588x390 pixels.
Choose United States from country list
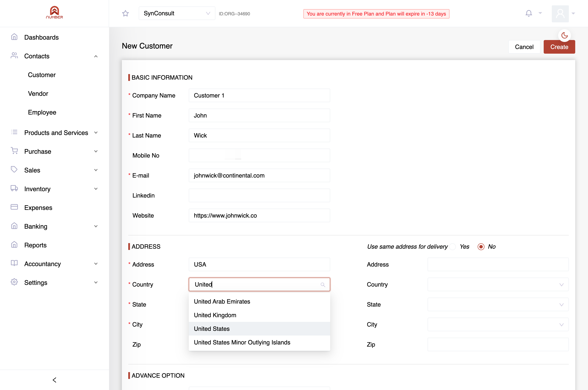pyautogui.click(x=259, y=328)
